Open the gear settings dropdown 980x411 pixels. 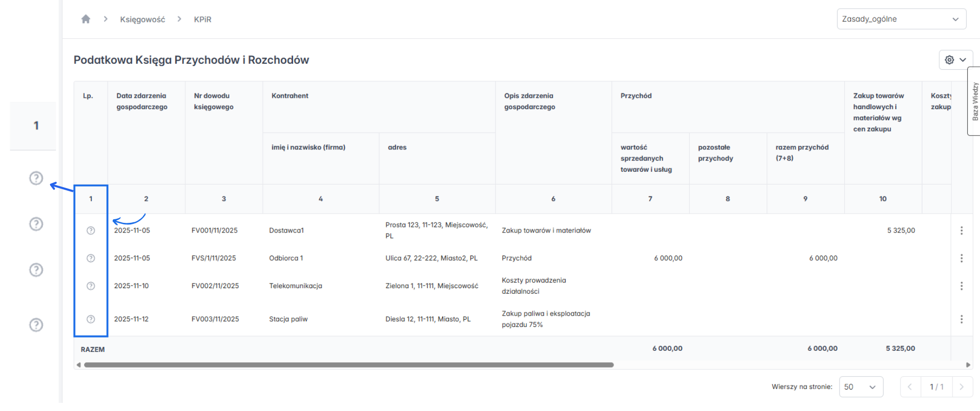click(955, 60)
